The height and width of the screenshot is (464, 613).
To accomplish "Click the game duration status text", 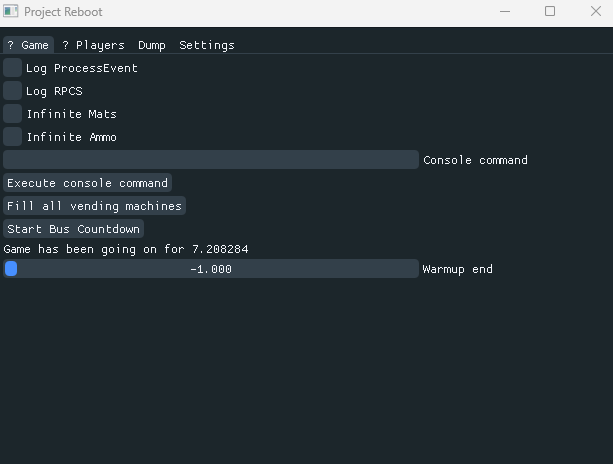I will click(x=126, y=249).
